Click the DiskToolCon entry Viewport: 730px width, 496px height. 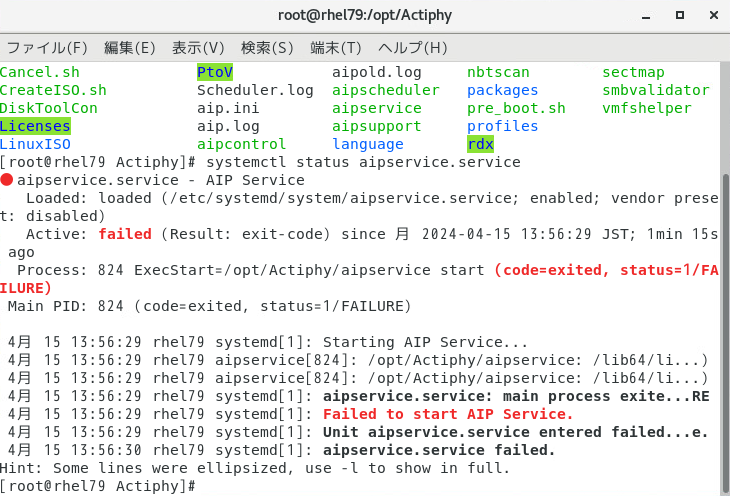click(x=48, y=108)
